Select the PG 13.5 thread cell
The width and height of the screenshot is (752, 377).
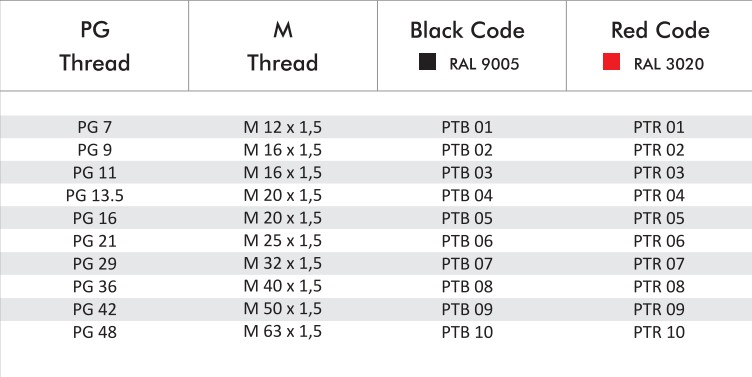pos(95,196)
